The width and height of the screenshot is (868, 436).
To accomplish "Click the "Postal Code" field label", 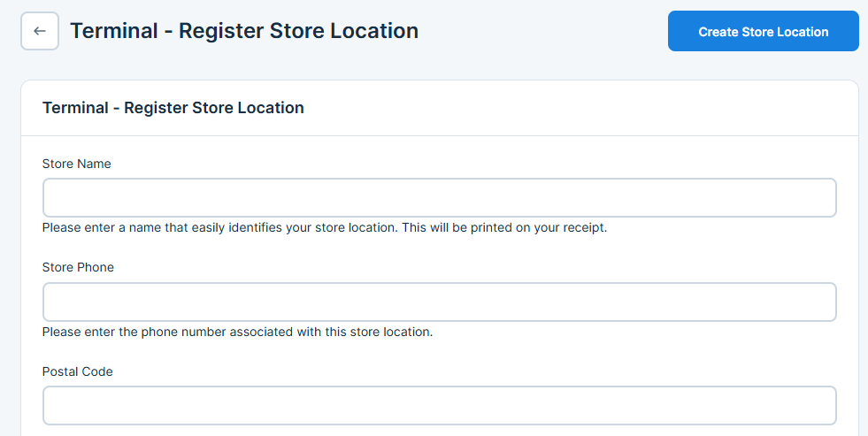I will pos(78,371).
